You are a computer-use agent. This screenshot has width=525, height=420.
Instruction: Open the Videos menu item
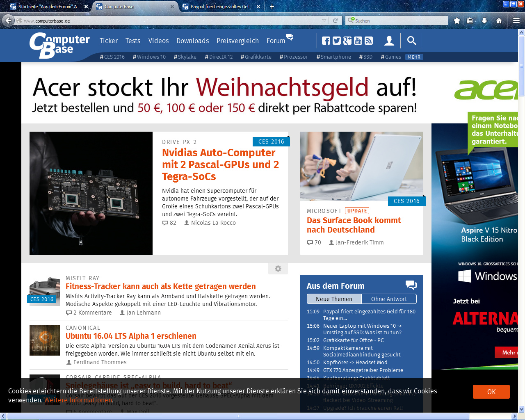coord(158,41)
